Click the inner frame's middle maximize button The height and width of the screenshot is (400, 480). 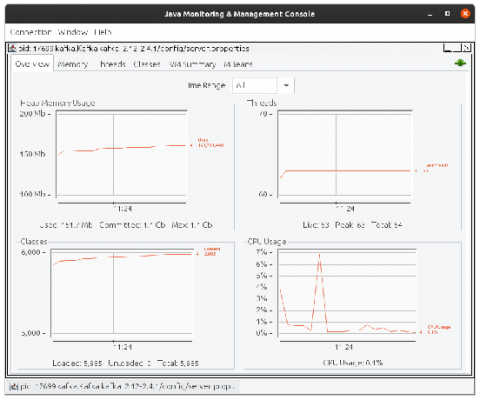[x=457, y=48]
